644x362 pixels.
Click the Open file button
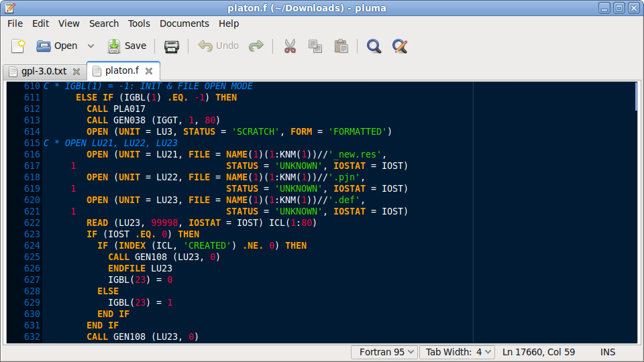point(57,46)
